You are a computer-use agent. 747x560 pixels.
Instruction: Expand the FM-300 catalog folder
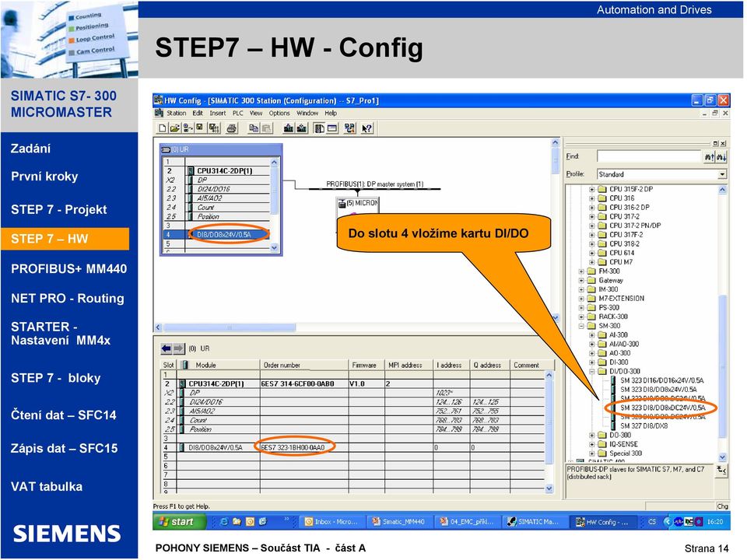(x=581, y=271)
